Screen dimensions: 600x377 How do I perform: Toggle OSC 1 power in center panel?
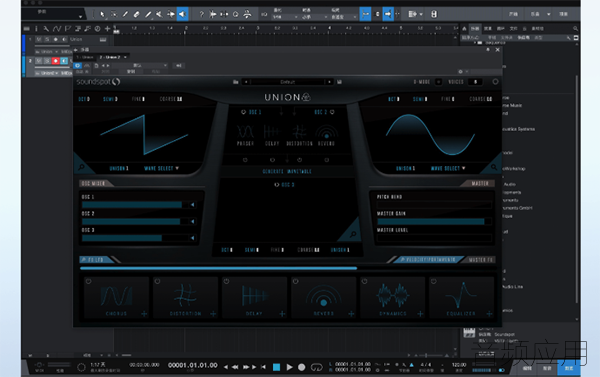pyautogui.click(x=243, y=112)
